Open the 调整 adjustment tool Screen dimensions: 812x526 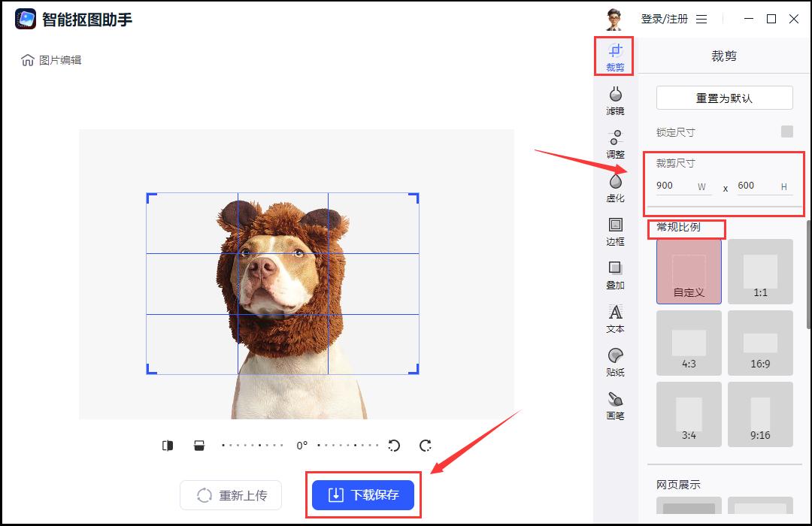pos(615,143)
